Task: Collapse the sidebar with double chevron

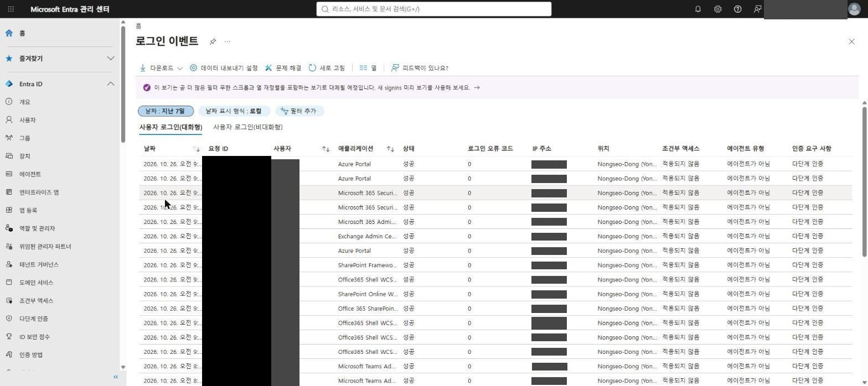Action: pyautogui.click(x=116, y=377)
